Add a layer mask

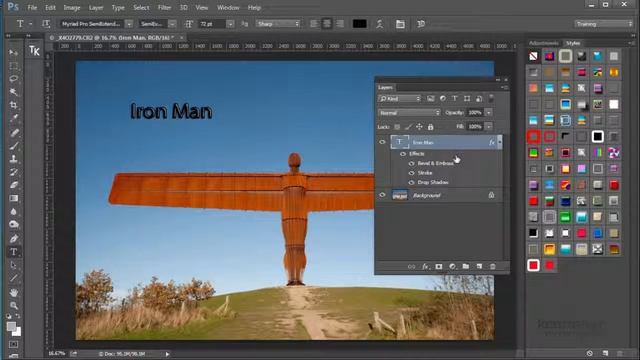(439, 267)
